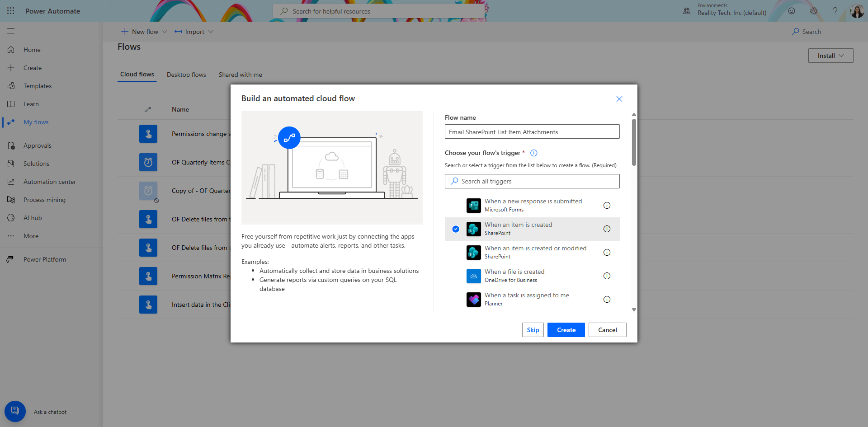Uncheck the When an item is created trigger
The height and width of the screenshot is (427, 868).
pyautogui.click(x=456, y=229)
